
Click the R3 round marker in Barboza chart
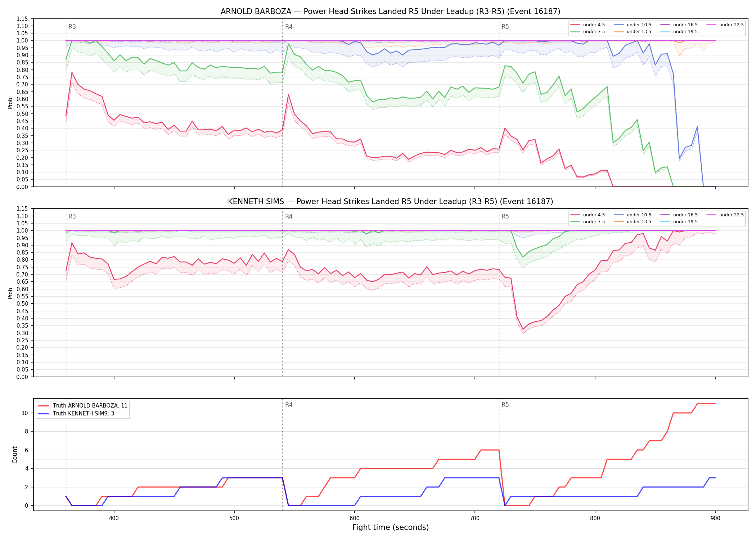coord(72,27)
